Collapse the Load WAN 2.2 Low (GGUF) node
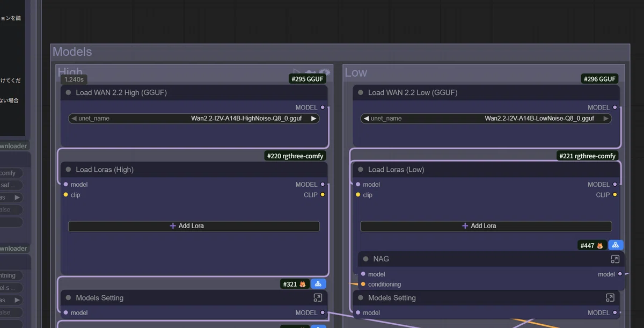 [x=361, y=92]
